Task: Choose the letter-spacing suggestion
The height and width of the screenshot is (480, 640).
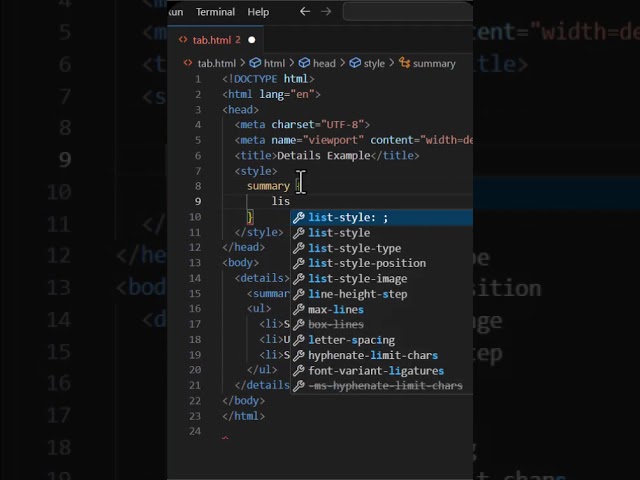Action: coord(382,340)
